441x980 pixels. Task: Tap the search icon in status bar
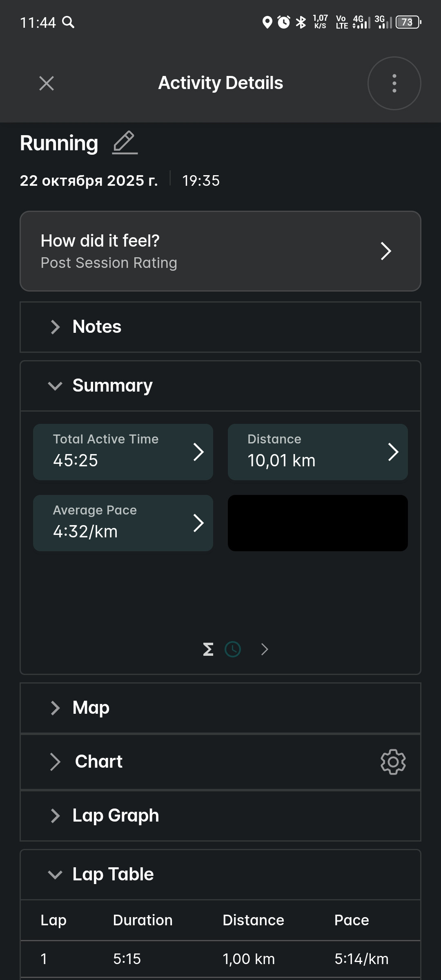[x=68, y=22]
